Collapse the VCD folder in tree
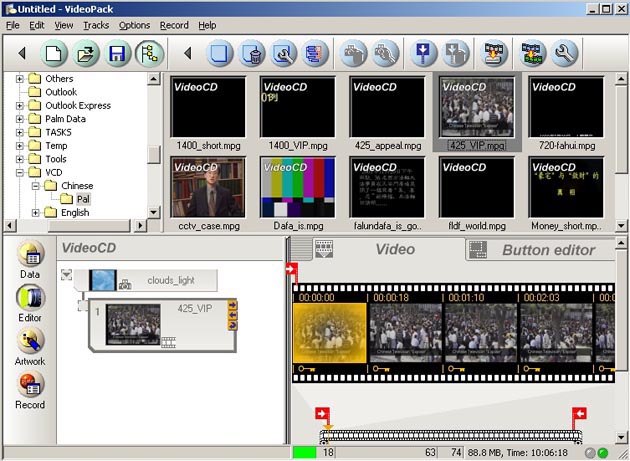This screenshot has width=630, height=461. [21, 172]
